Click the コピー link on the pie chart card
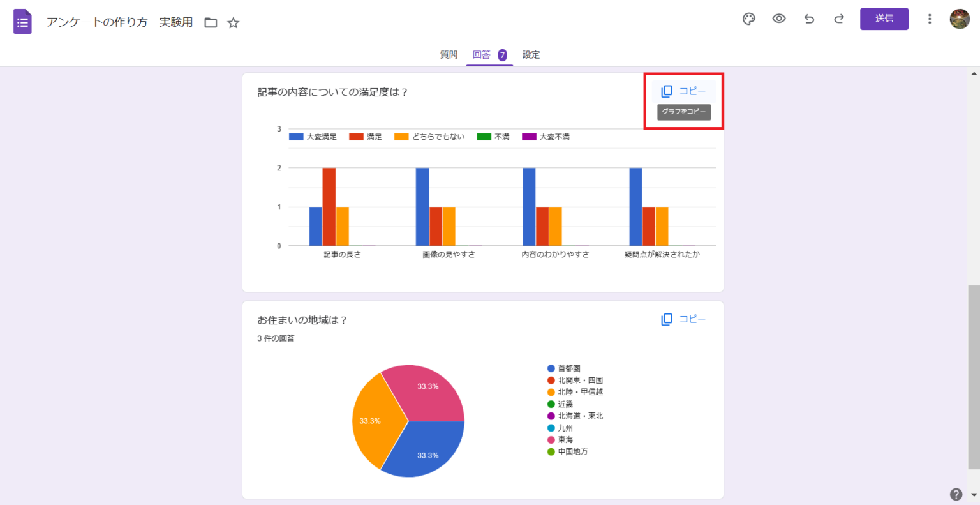The image size is (980, 505). 694,319
